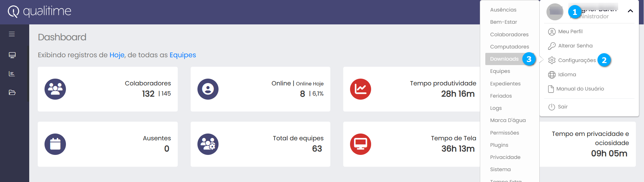Choose Alterar Senha option
Screen dimensions: 644x182
575,46
